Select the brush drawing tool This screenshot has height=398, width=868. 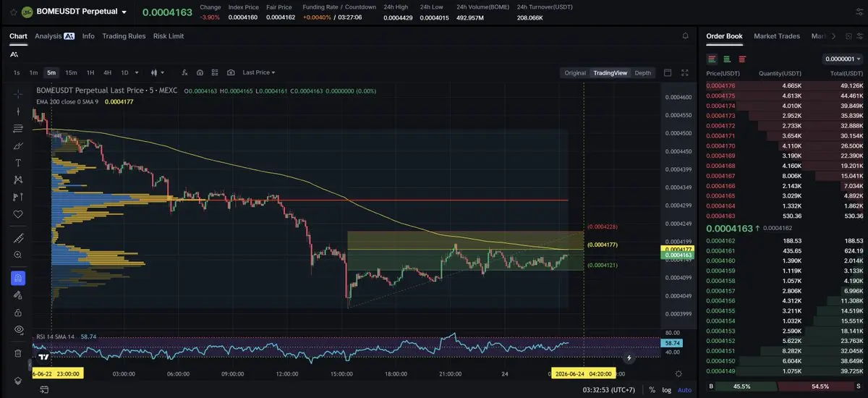click(18, 145)
